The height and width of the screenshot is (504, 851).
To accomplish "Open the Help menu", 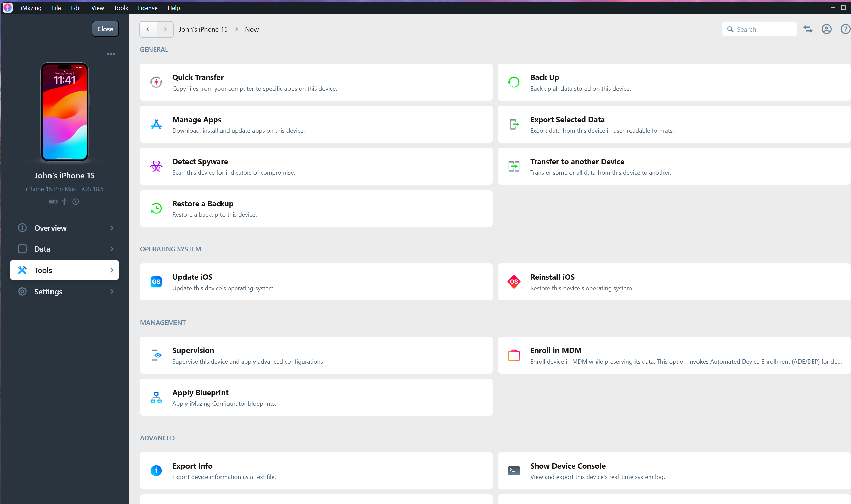I will point(174,8).
